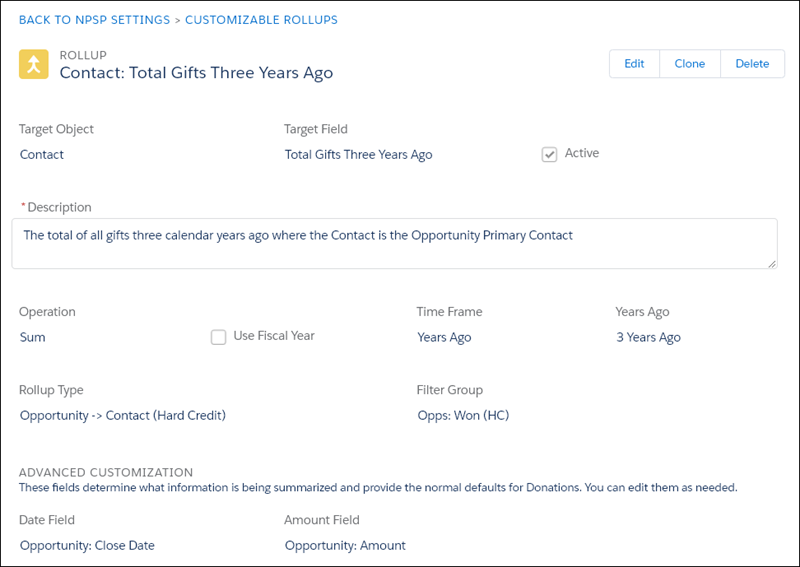Toggle the Active checkbox
Image resolution: width=800 pixels, height=567 pixels.
click(549, 154)
